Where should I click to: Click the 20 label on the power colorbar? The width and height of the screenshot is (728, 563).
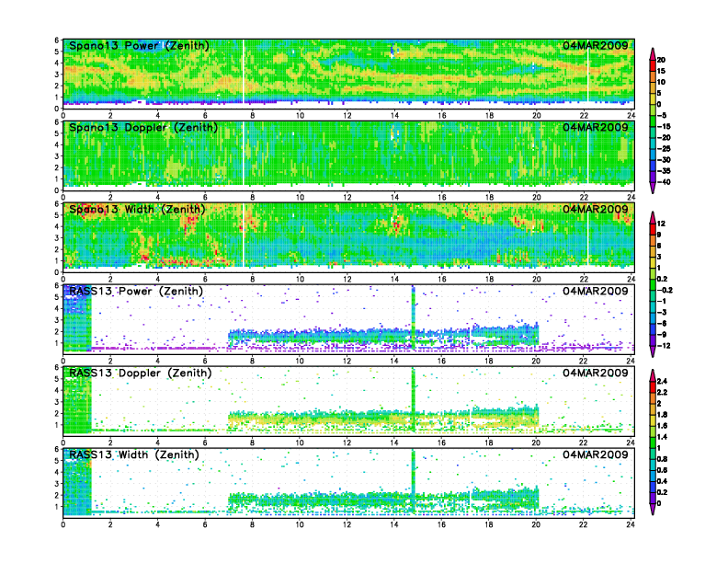coord(661,60)
